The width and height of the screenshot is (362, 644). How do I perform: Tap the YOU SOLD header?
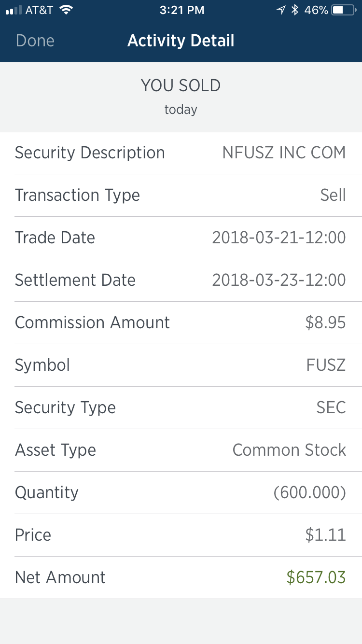[181, 86]
